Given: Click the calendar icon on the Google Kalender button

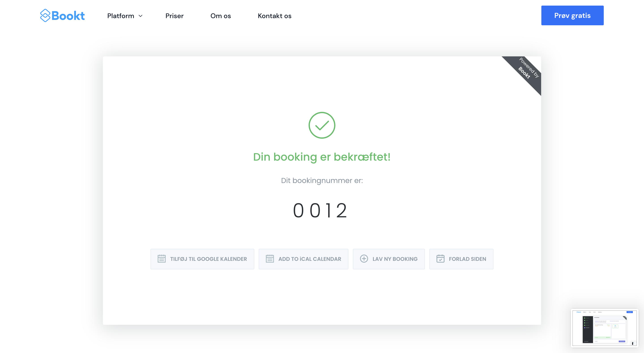Looking at the screenshot, I should pos(161,259).
